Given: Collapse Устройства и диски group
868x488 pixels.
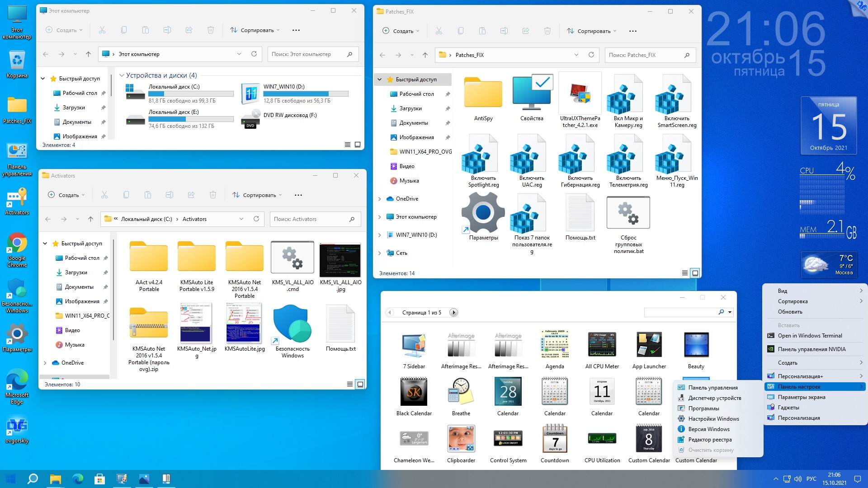Looking at the screenshot, I should pyautogui.click(x=122, y=75).
